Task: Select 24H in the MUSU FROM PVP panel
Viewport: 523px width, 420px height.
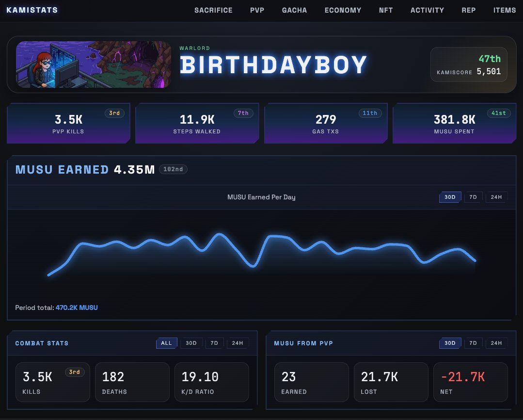Action: point(495,343)
